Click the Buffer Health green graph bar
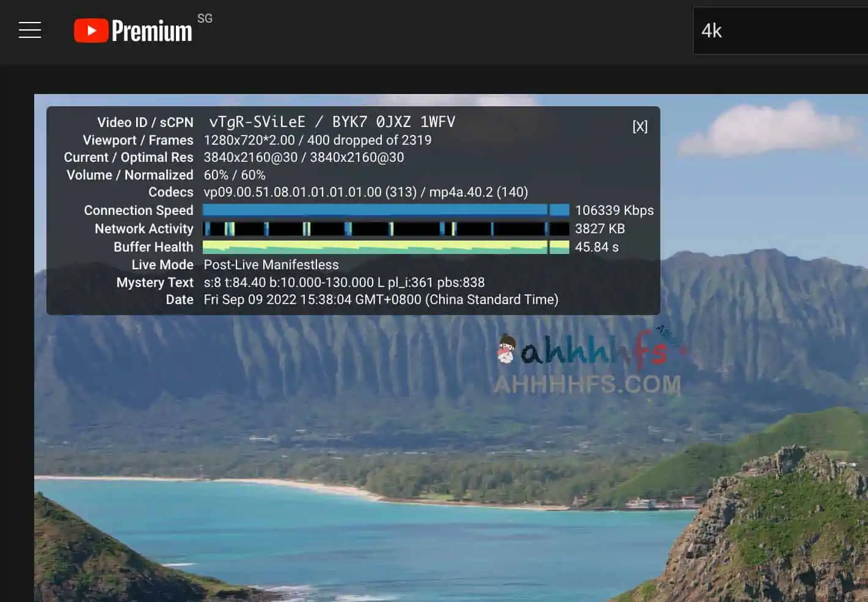 click(385, 247)
